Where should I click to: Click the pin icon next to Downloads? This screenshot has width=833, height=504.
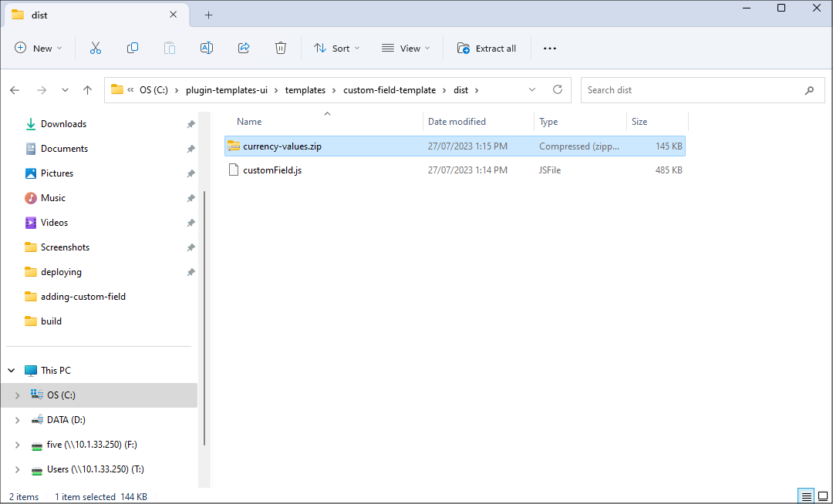(191, 124)
